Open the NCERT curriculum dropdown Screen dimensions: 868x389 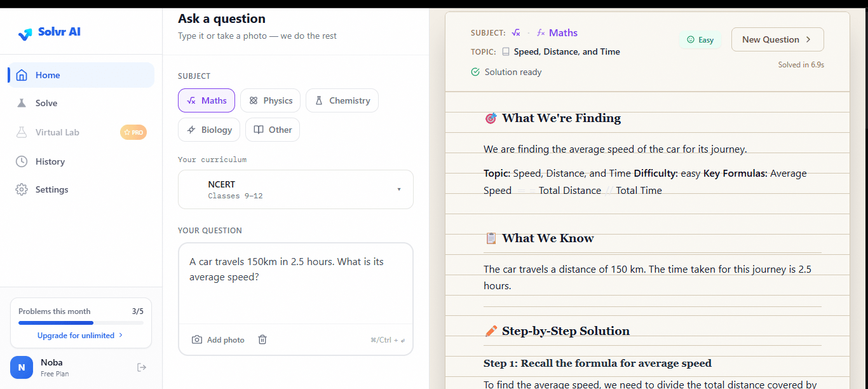click(x=295, y=189)
